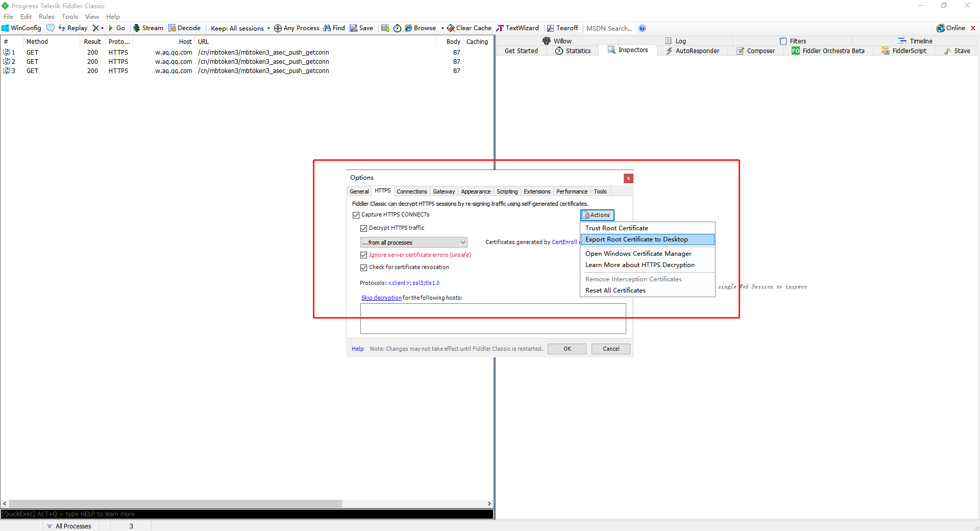Open the WinConfig tool
The height and width of the screenshot is (531, 980).
point(21,28)
